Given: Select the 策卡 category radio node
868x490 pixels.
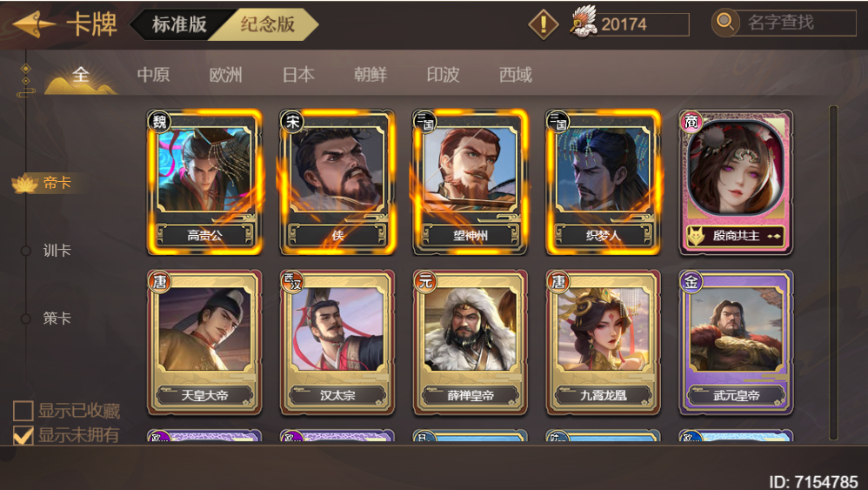Looking at the screenshot, I should click(25, 319).
